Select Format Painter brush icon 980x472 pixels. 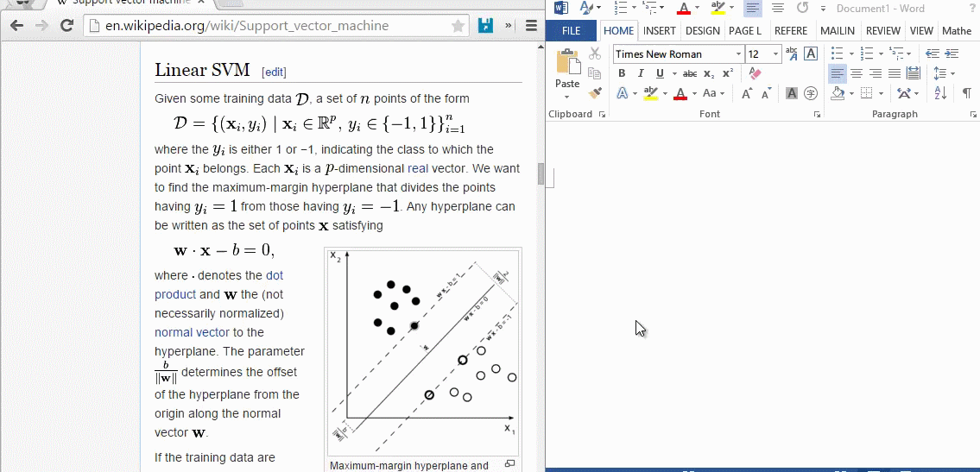595,93
